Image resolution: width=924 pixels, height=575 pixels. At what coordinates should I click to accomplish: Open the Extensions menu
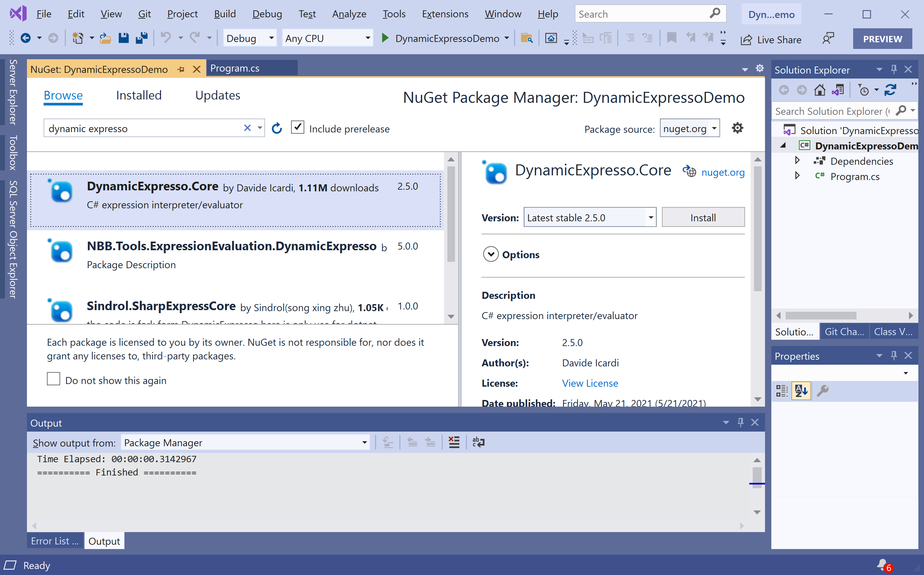(445, 14)
